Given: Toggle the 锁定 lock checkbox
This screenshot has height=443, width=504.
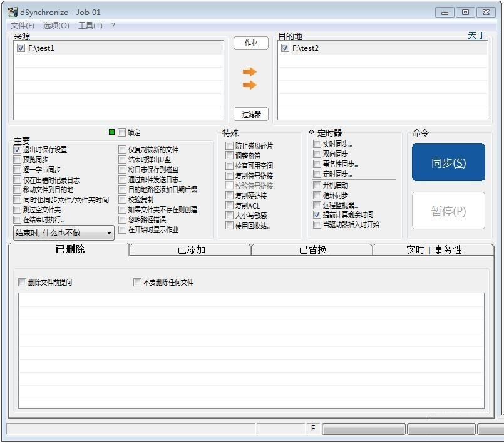Looking at the screenshot, I should tap(121, 133).
